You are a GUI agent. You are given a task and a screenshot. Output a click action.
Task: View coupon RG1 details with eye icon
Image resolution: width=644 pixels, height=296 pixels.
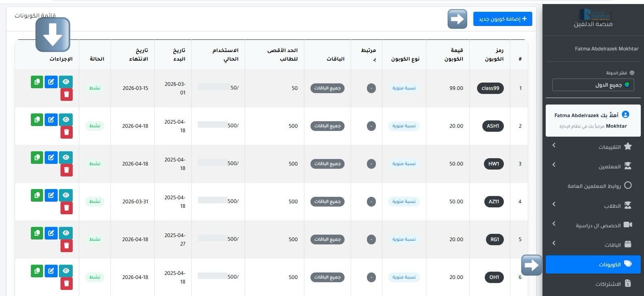pos(66,233)
